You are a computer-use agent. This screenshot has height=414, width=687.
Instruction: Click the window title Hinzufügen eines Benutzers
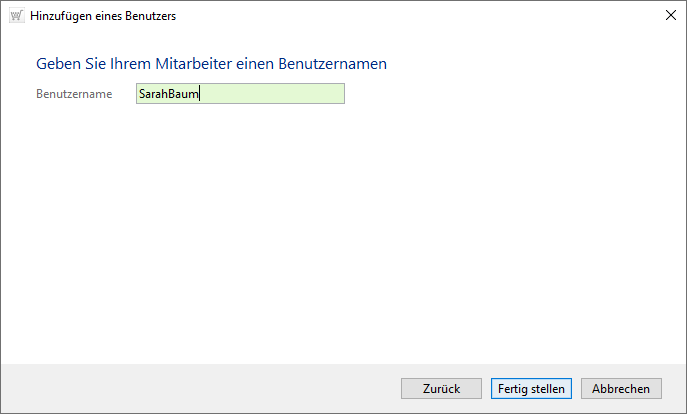pyautogui.click(x=96, y=16)
